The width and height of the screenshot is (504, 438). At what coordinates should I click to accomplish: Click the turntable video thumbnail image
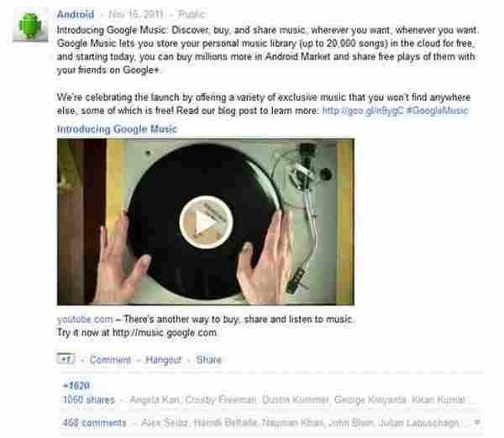(x=206, y=222)
